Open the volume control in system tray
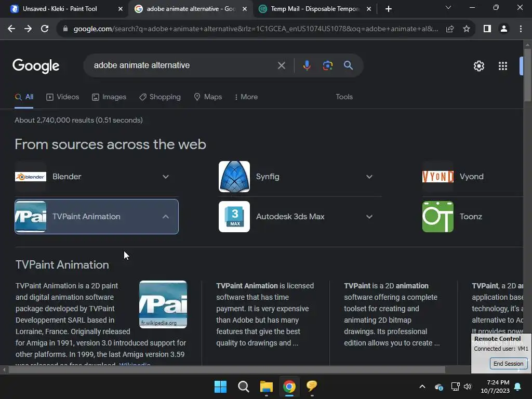Viewport: 532px width, 399px height. click(468, 387)
